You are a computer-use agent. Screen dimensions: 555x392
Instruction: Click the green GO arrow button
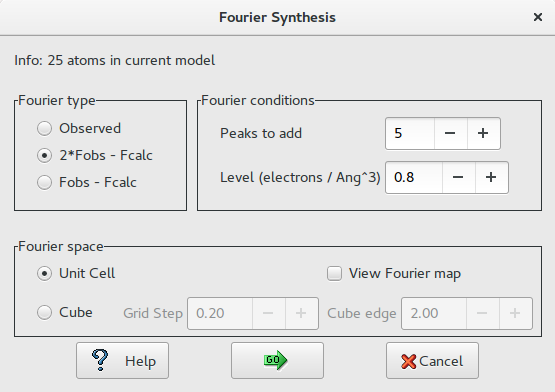[277, 360]
